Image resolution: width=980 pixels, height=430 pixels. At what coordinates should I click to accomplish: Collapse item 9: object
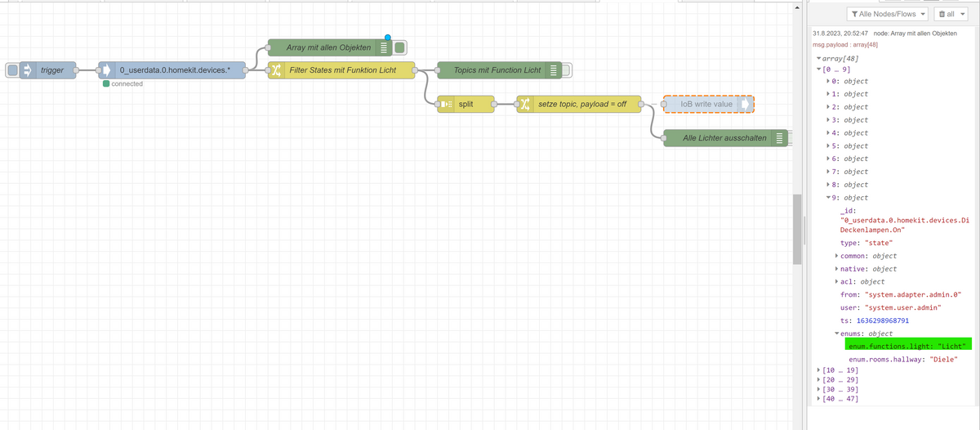(829, 198)
